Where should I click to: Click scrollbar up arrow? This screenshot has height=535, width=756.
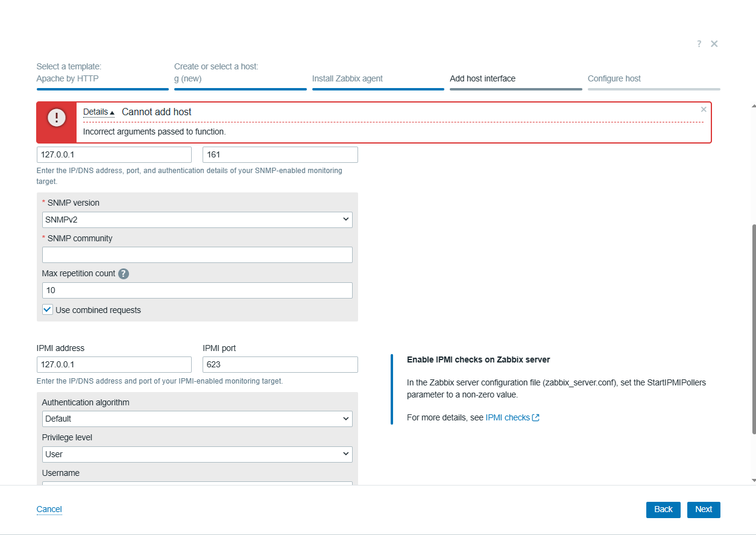pyautogui.click(x=754, y=106)
